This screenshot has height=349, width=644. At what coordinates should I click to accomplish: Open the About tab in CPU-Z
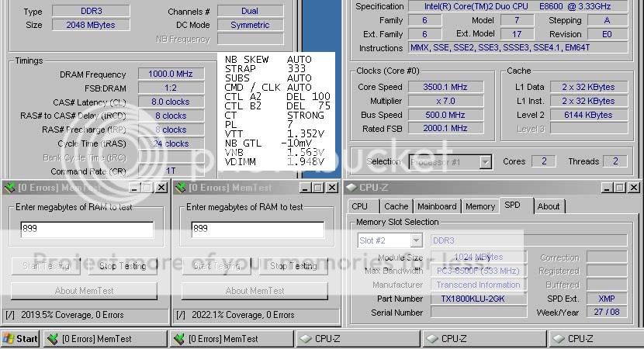[549, 206]
